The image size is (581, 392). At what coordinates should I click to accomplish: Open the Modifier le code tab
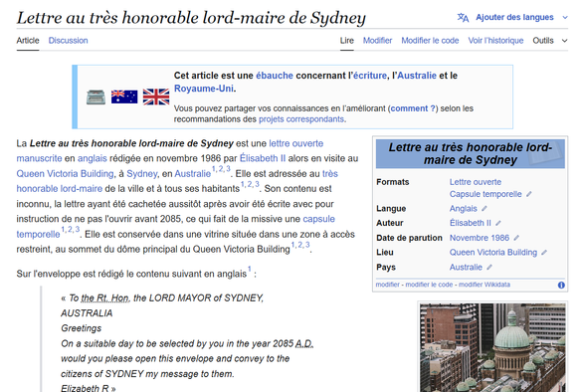pyautogui.click(x=430, y=41)
